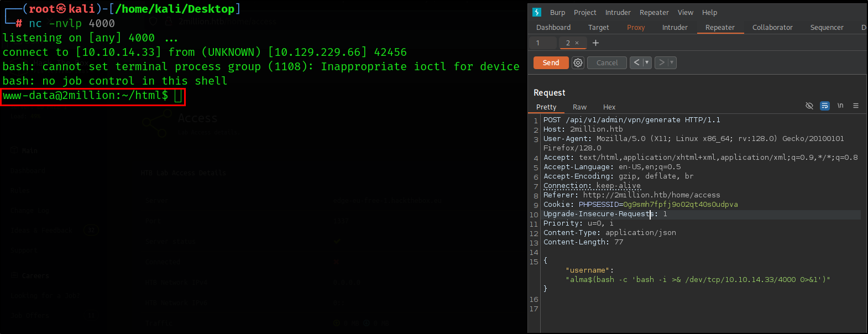
Task: Click the Connection: keep-alive header
Action: click(592, 185)
